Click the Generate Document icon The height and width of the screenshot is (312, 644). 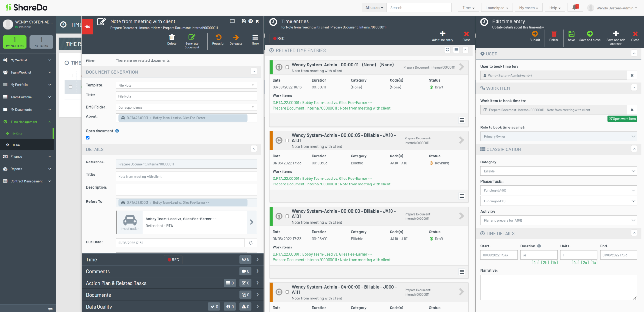(x=192, y=37)
